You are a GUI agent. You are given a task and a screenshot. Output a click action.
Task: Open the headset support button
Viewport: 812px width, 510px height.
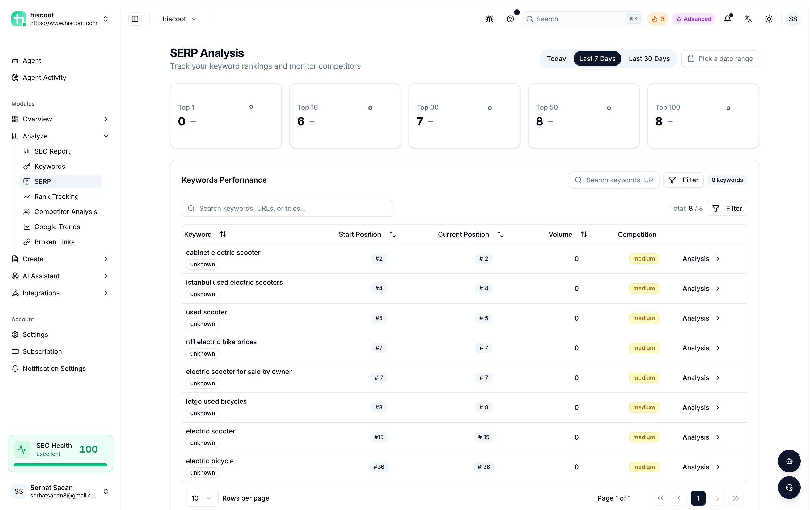(x=789, y=487)
